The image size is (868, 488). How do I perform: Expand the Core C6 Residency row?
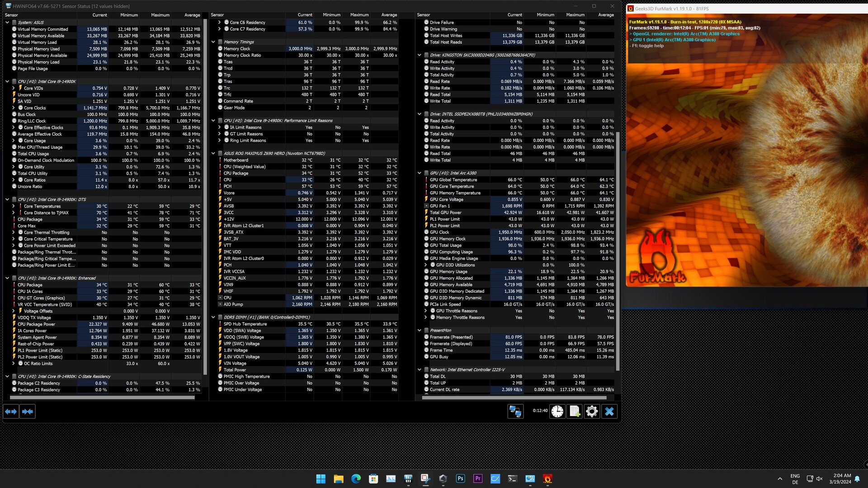220,22
